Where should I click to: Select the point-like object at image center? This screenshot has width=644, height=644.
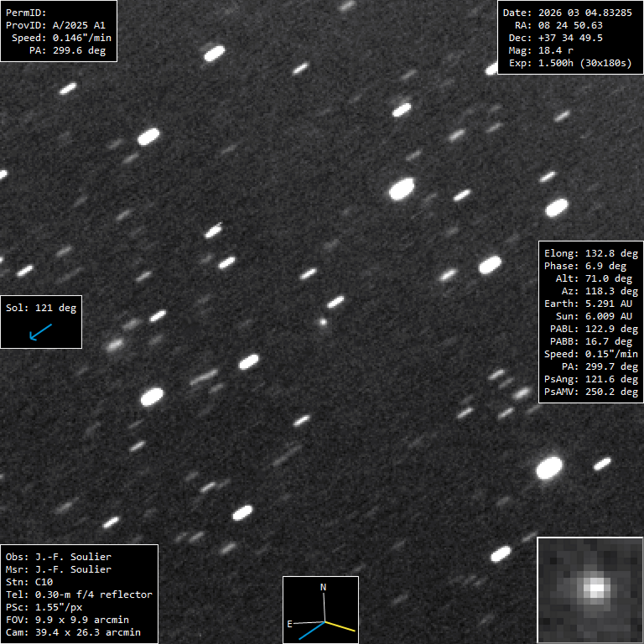tap(323, 320)
